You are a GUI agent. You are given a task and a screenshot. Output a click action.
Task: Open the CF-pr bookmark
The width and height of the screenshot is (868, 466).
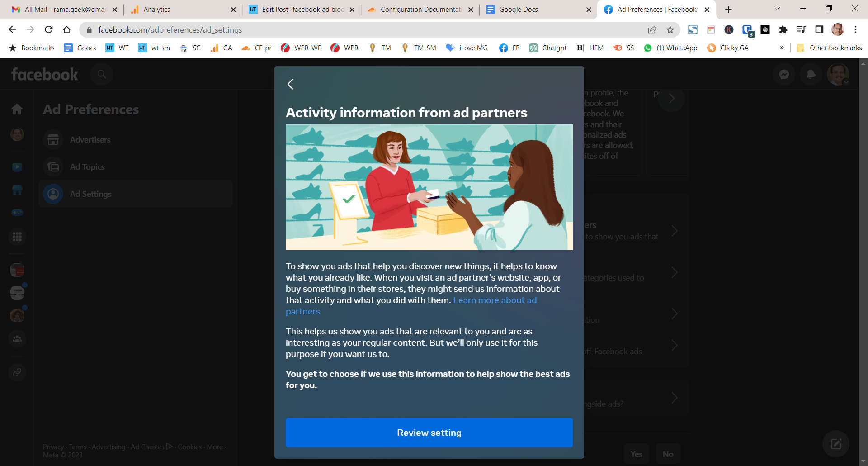click(256, 48)
